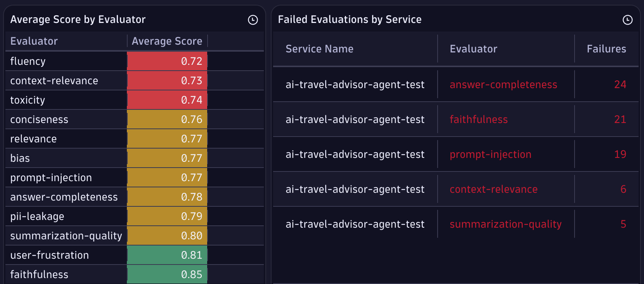Select the relevance evaluator row
Image resolution: width=644 pixels, height=284 pixels.
click(x=134, y=139)
